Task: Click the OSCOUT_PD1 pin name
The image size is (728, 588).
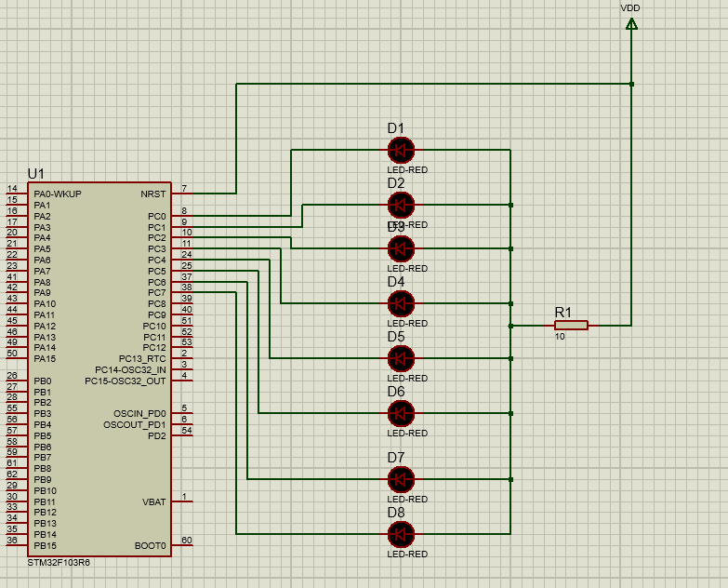Action: point(135,425)
